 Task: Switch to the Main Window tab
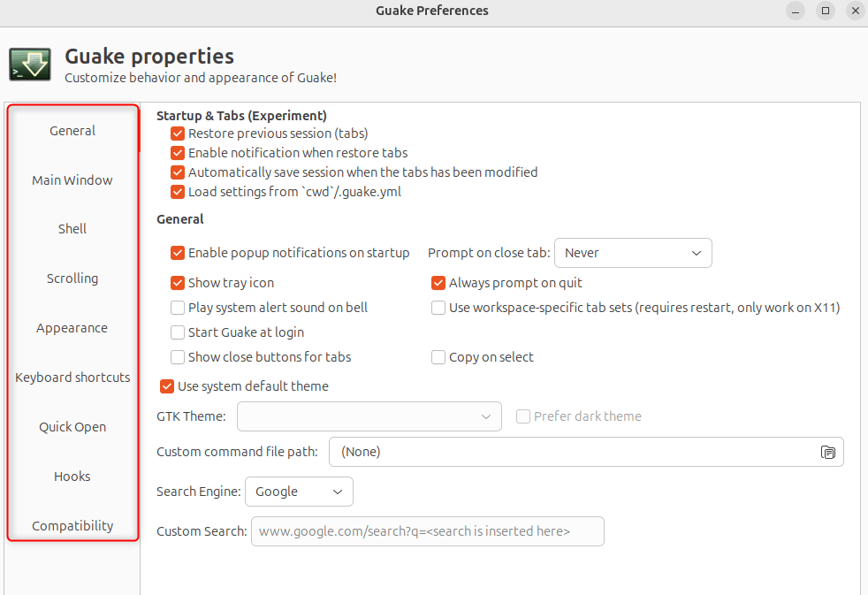(x=72, y=179)
